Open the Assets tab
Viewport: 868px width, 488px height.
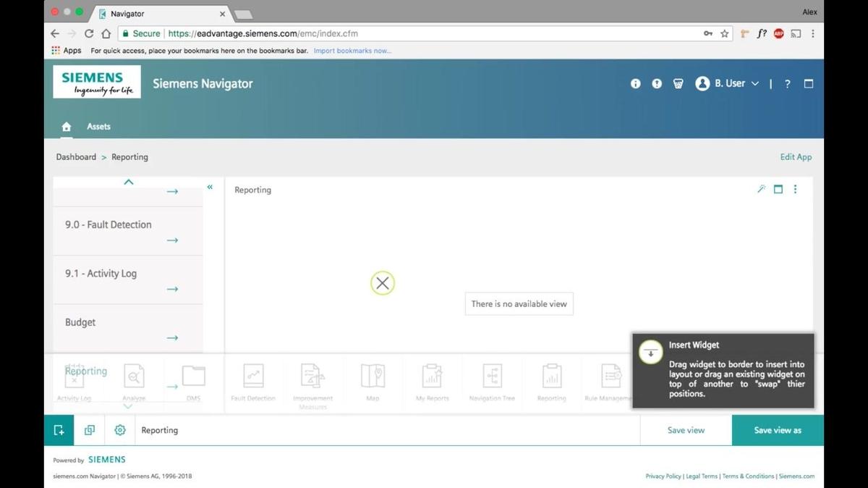(98, 126)
